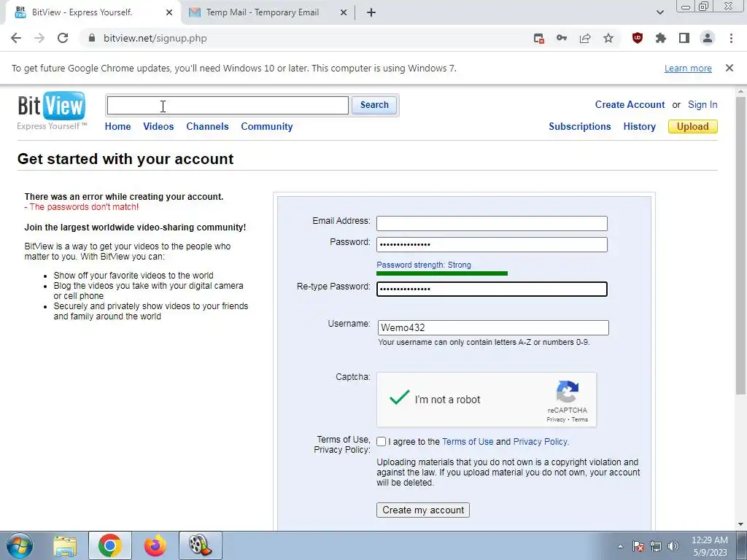The height and width of the screenshot is (560, 747).
Task: Open the Channels menu item
Action: point(207,126)
